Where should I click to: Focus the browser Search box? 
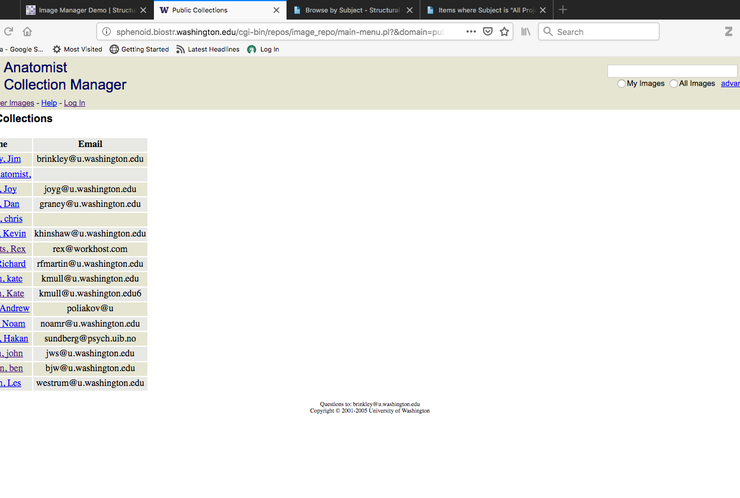599,32
